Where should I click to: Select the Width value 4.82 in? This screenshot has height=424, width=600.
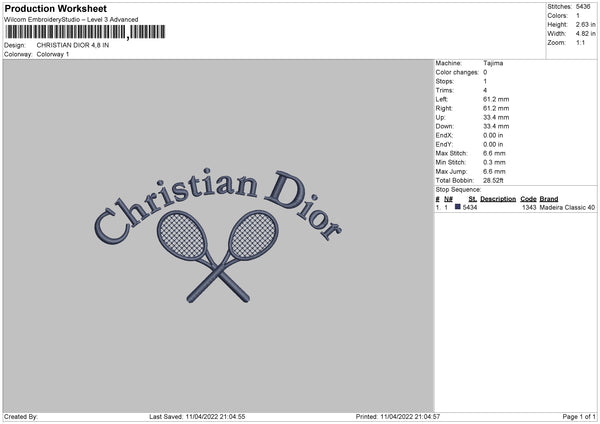[x=585, y=34]
